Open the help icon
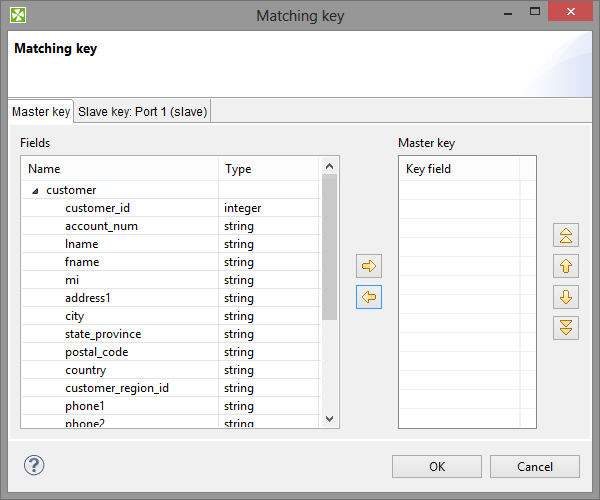Viewport: 600px width, 500px height. [x=35, y=465]
